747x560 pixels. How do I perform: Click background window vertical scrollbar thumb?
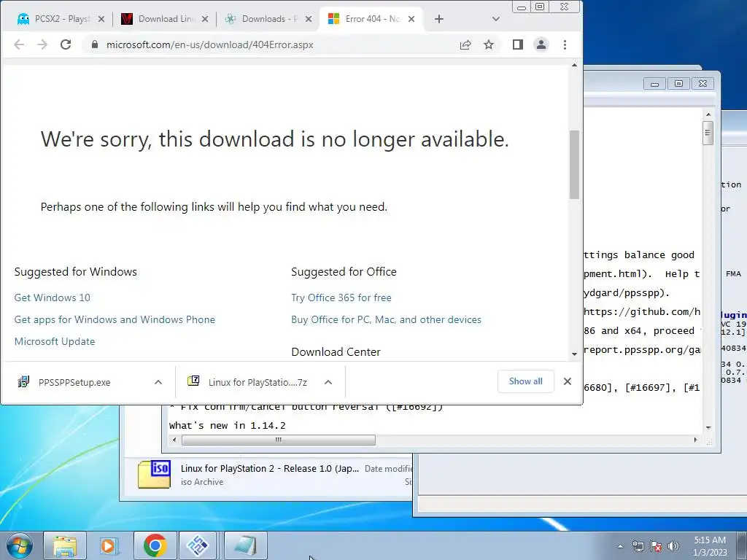pyautogui.click(x=708, y=133)
